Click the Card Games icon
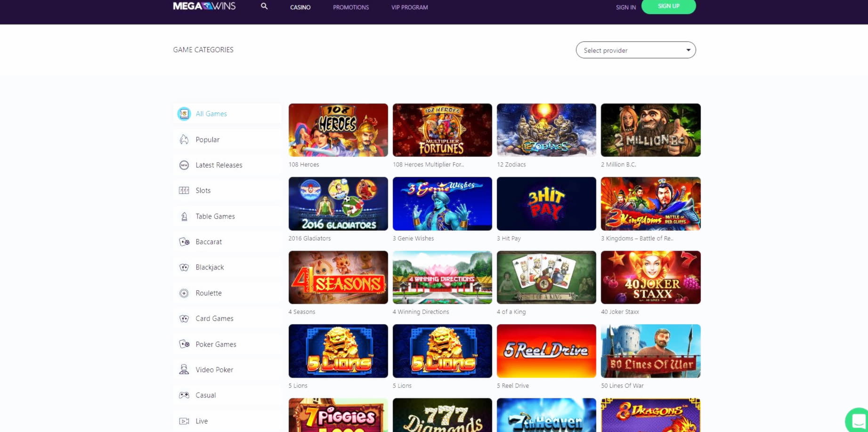Viewport: 868px width, 432px height. pos(184,318)
